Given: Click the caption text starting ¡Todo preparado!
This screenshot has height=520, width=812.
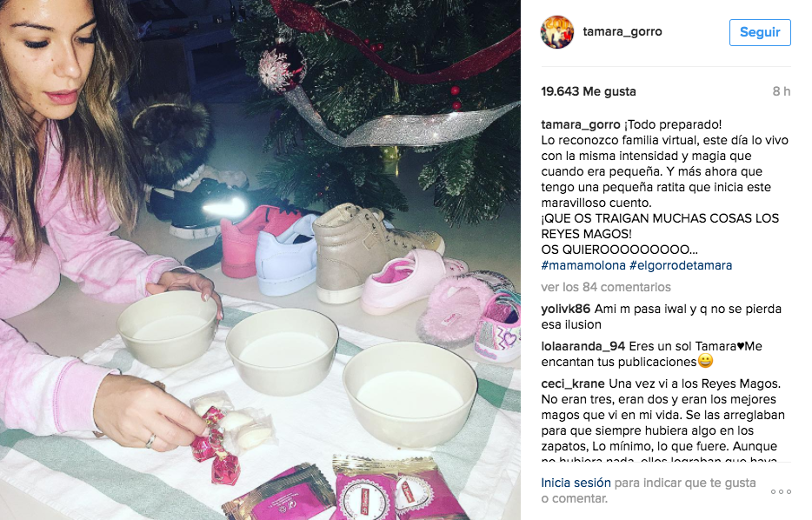Looking at the screenshot, I should coord(665,187).
